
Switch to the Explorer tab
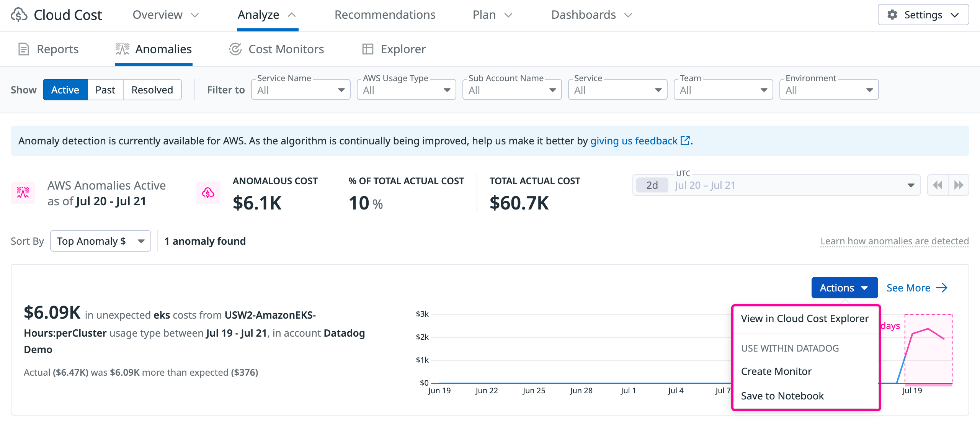click(394, 49)
